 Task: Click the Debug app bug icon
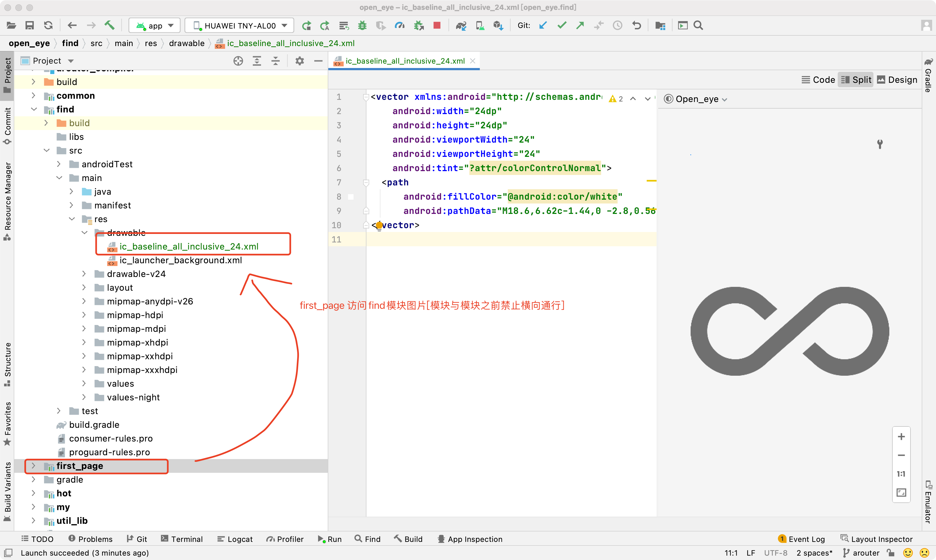point(362,25)
